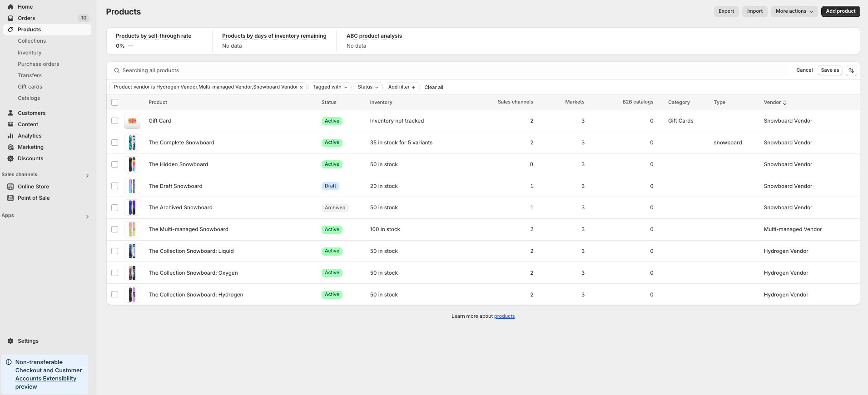Viewport: 868px width, 395px height.
Task: Select The Archived Snowboard checkbox
Action: (114, 207)
